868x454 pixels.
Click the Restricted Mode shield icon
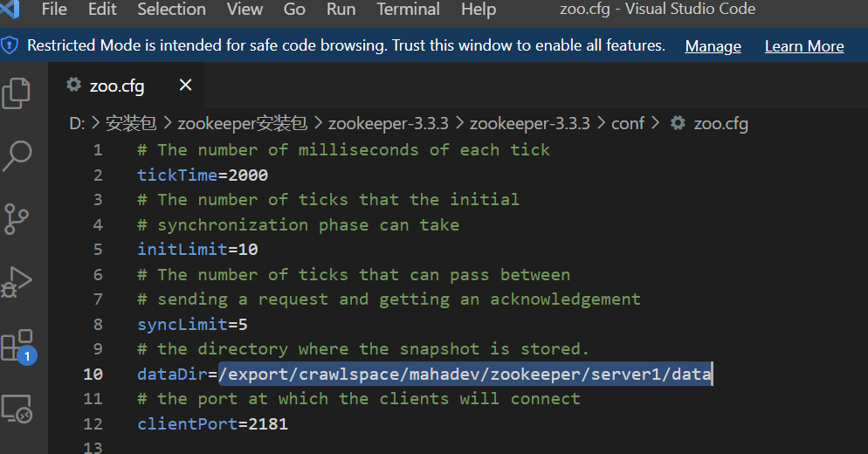(10, 45)
